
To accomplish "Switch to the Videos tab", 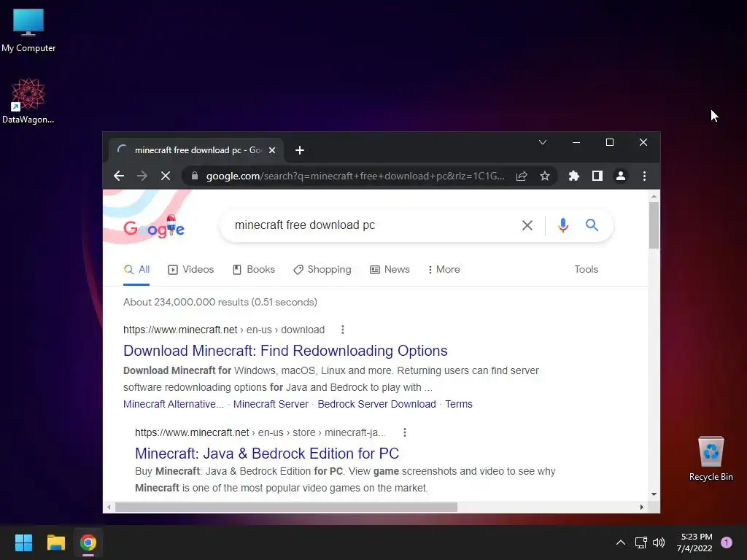I will 190,270.
